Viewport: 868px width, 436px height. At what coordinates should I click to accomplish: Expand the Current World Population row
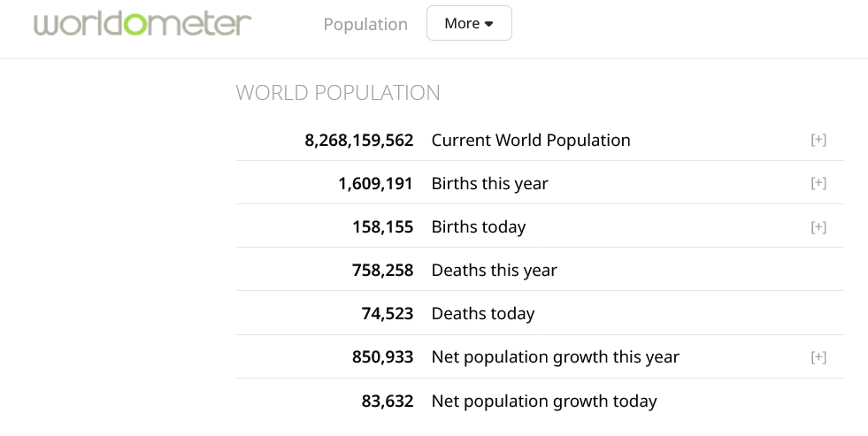coord(818,140)
